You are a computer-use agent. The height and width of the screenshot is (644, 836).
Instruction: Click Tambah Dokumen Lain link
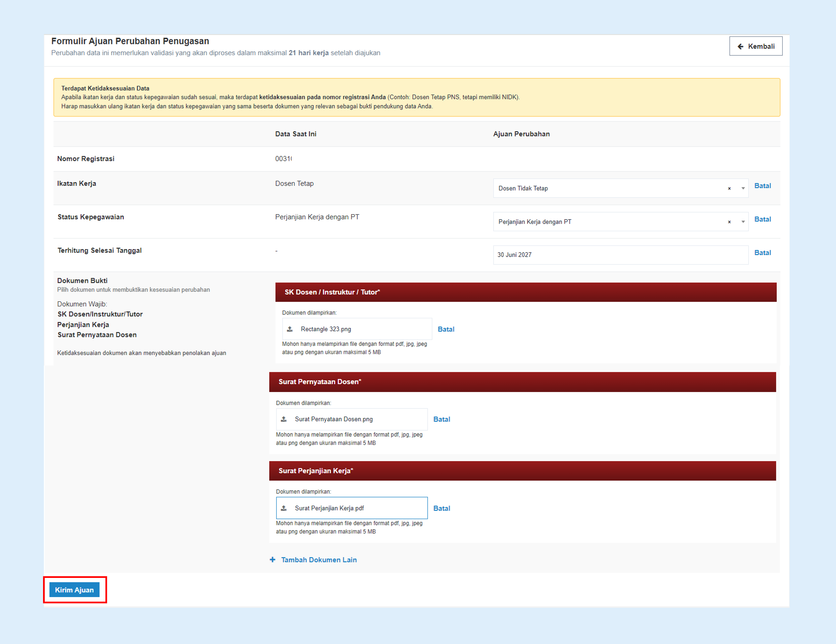pyautogui.click(x=319, y=560)
